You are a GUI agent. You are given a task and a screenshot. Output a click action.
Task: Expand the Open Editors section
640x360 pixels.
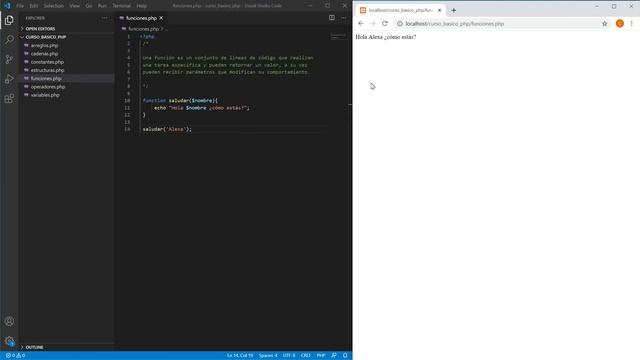pos(40,29)
